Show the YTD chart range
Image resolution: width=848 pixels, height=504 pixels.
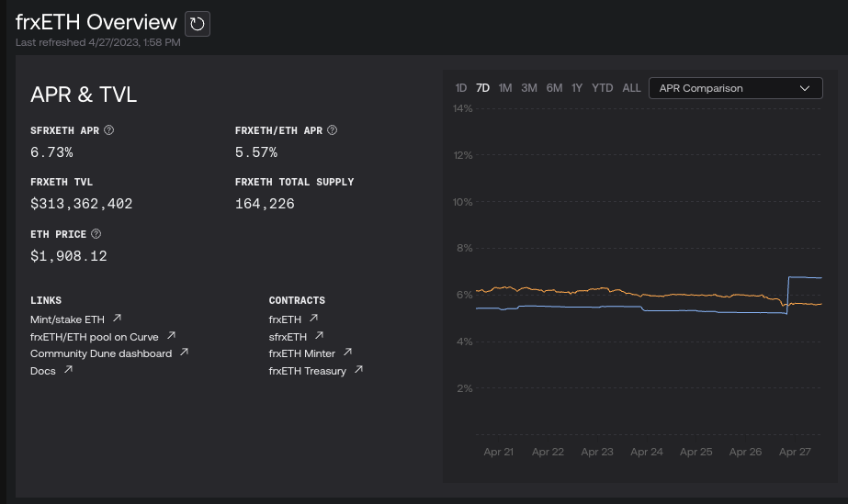click(602, 88)
